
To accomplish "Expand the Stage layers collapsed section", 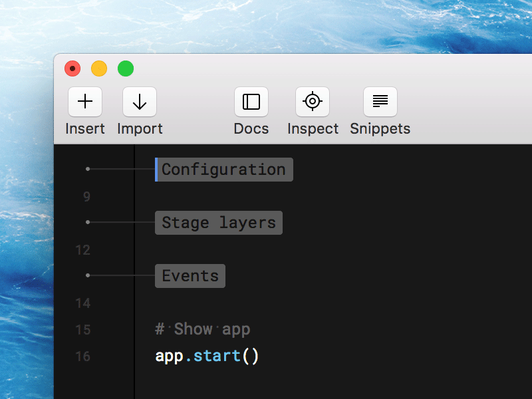I will (x=218, y=222).
